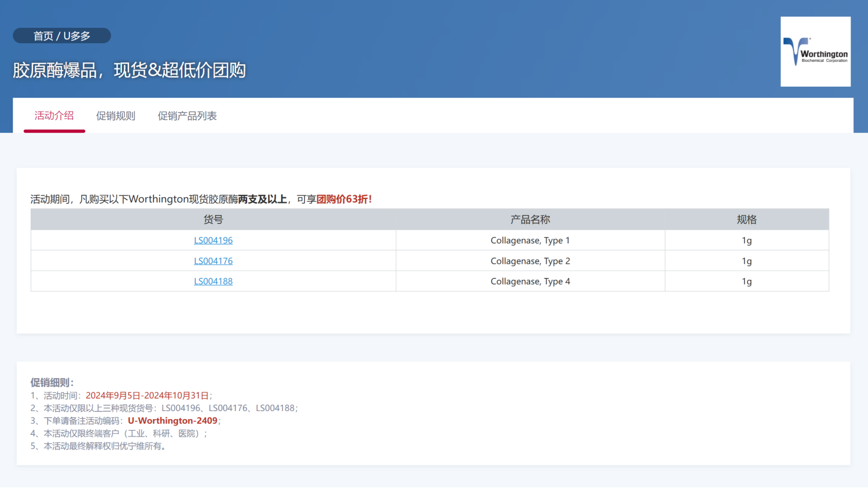Select the 产品名称 column header
The image size is (868, 488).
(x=531, y=220)
